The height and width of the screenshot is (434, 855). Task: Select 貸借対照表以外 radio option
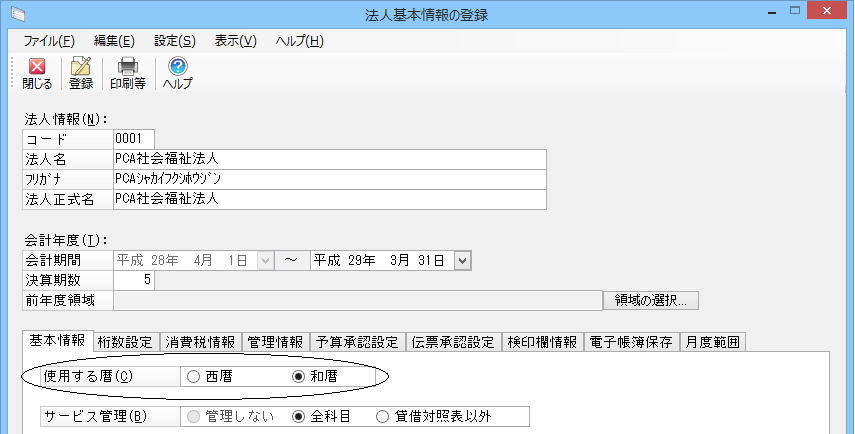point(383,417)
